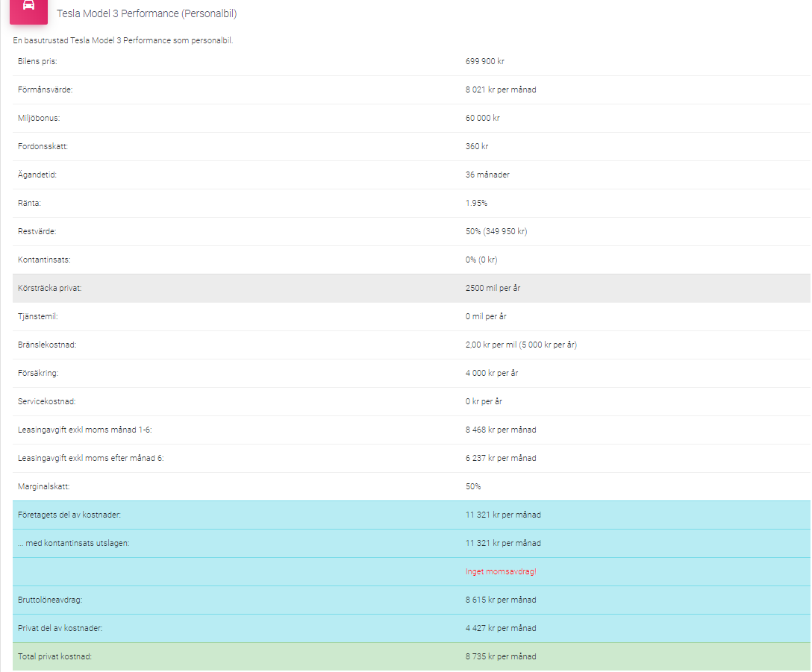Click '... med kontantinsats utslagen:' label
The height and width of the screenshot is (672, 812).
pos(74,543)
